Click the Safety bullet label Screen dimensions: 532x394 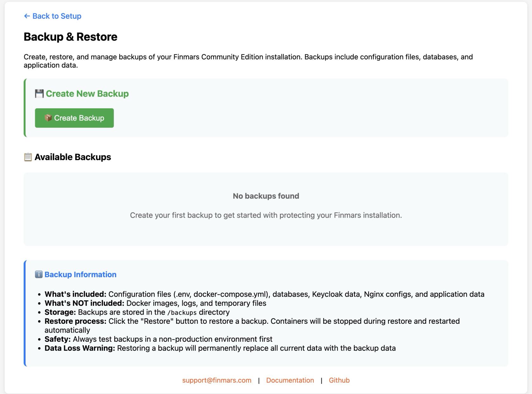point(58,339)
